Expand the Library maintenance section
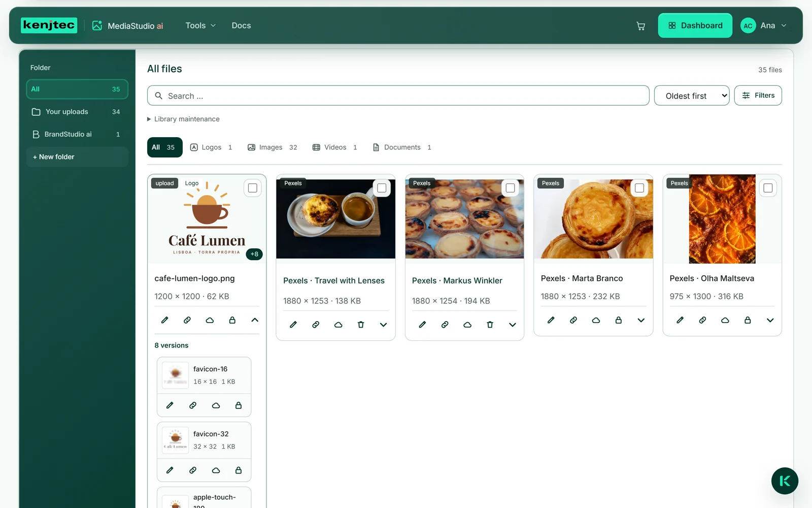Screen dimensions: 812x508 point(184,119)
